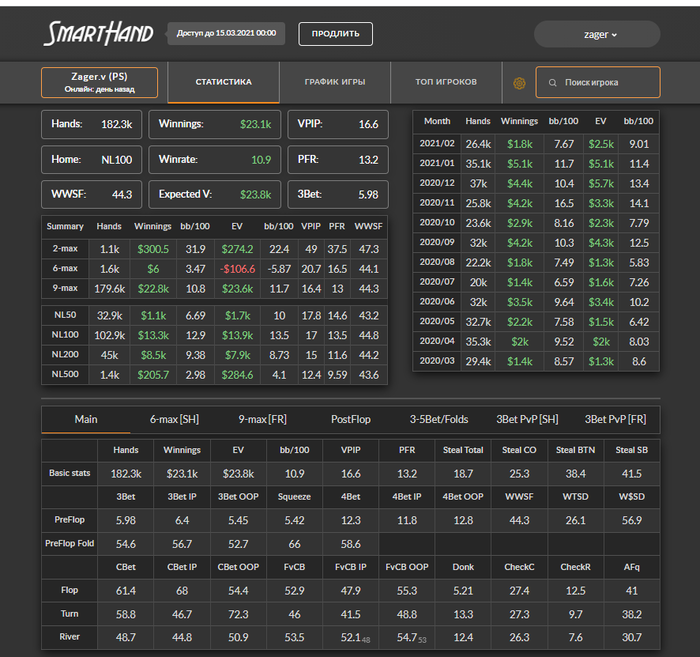Click the Expected V $23.8k box
700x657 pixels.
pos(215,195)
